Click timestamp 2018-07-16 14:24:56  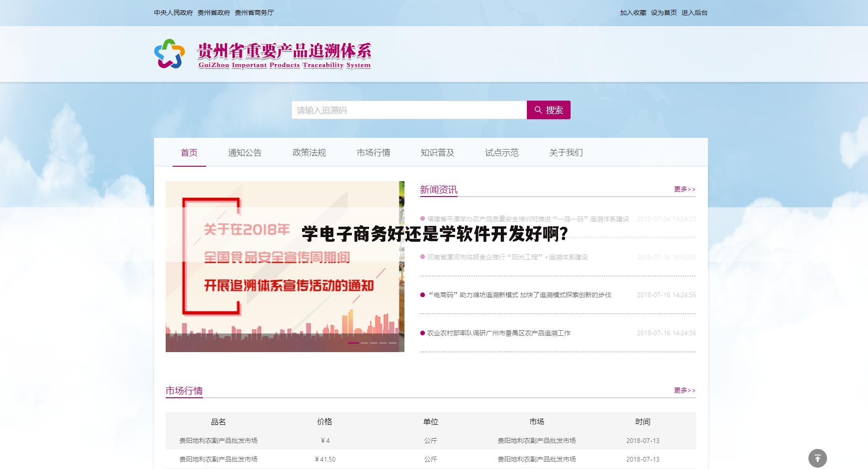666,295
